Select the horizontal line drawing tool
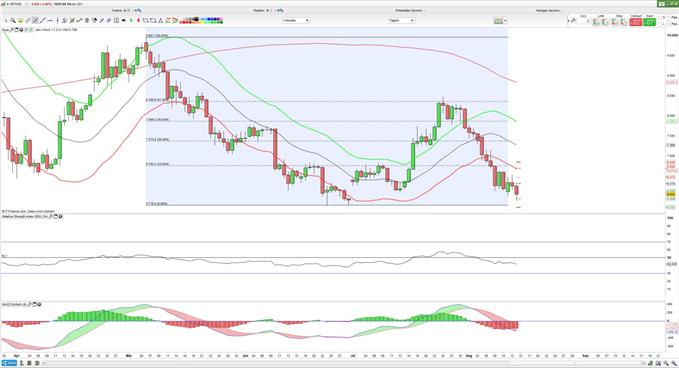The image size is (679, 368). click(50, 20)
